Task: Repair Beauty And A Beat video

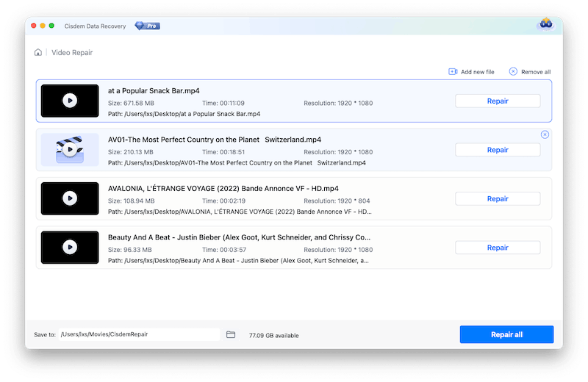Action: click(498, 248)
